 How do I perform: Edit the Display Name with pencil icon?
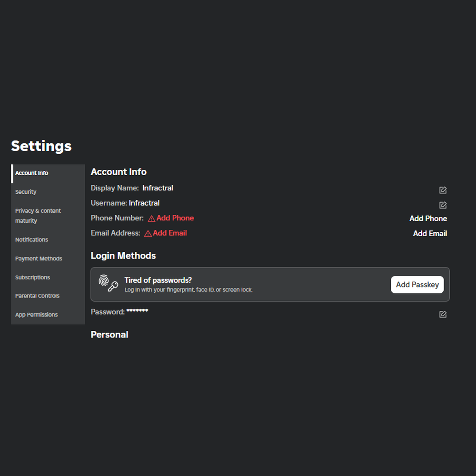tap(443, 190)
